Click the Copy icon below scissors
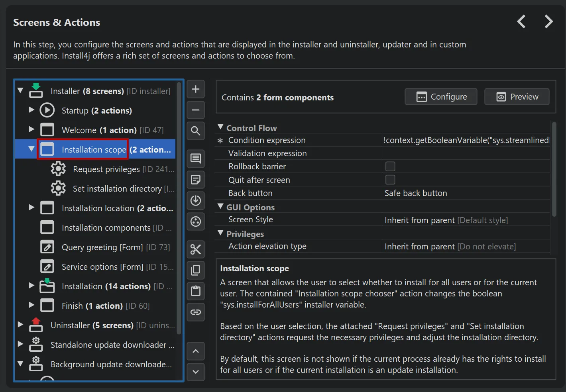The height and width of the screenshot is (392, 566). [x=196, y=270]
